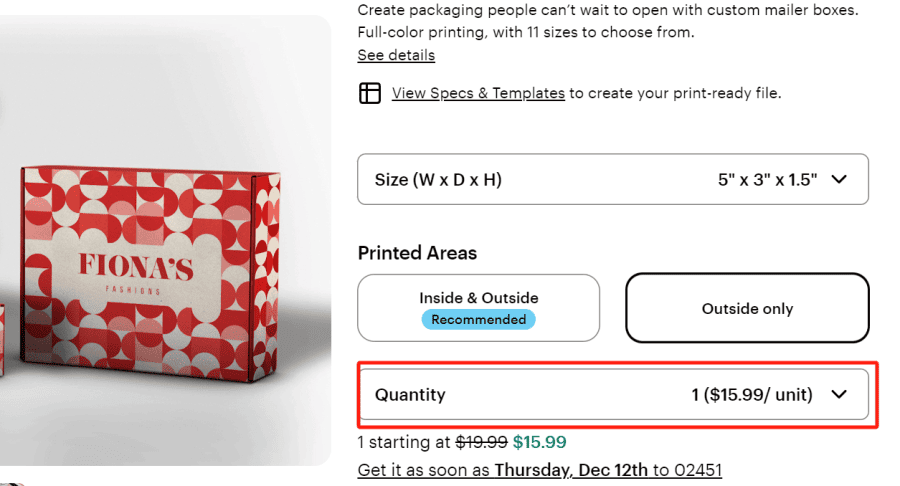
Task: Click the Size dropdown chevron arrow
Action: pyautogui.click(x=839, y=179)
